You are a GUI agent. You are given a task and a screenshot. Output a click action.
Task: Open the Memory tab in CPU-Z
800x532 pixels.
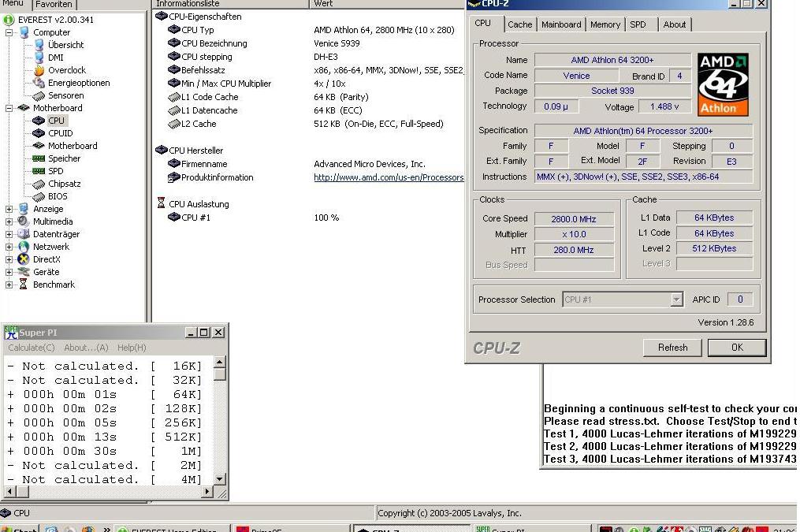click(x=605, y=24)
